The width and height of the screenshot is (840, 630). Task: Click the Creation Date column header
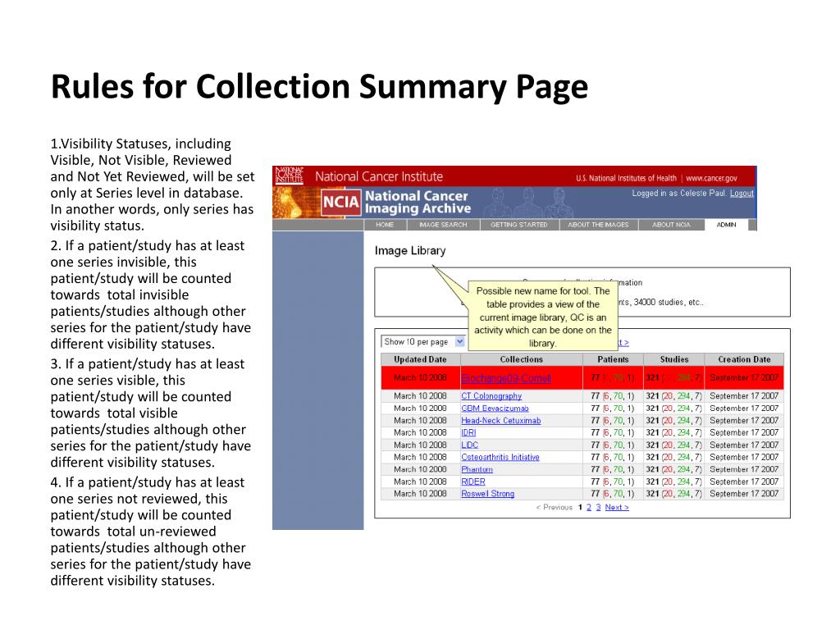pos(744,359)
